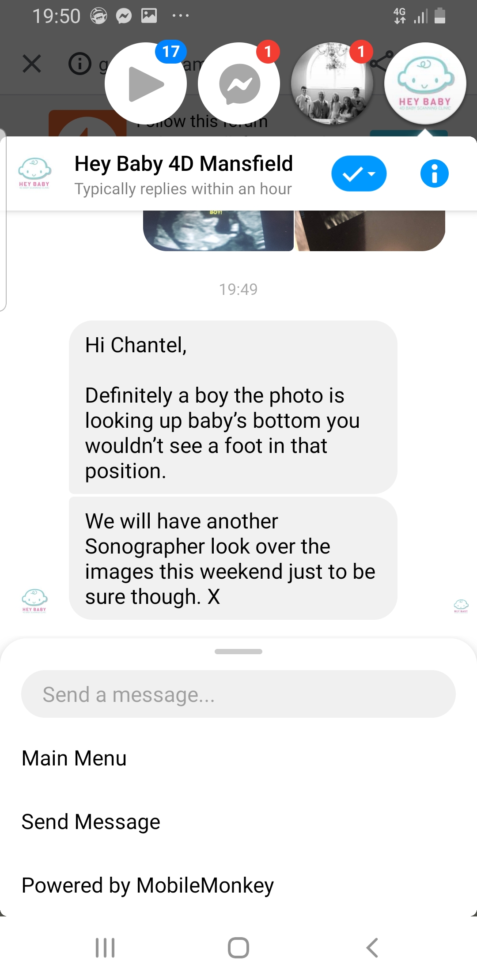
Task: Tap the Send a message input field
Action: [x=238, y=694]
